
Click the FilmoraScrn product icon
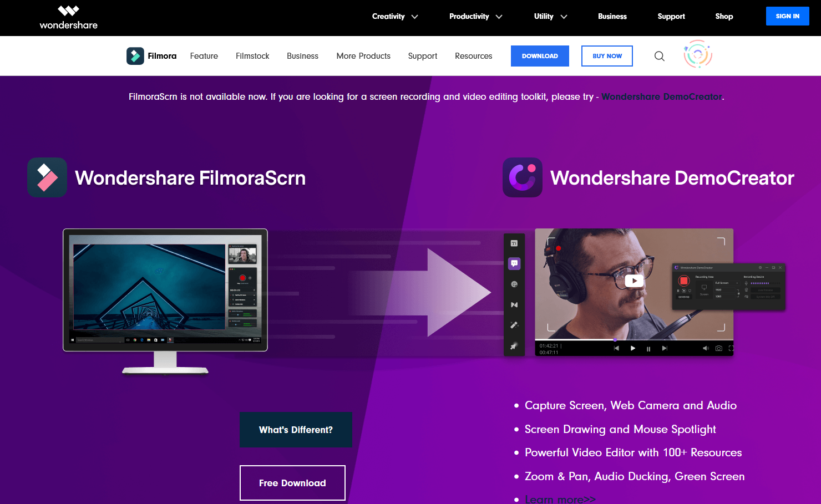[47, 177]
